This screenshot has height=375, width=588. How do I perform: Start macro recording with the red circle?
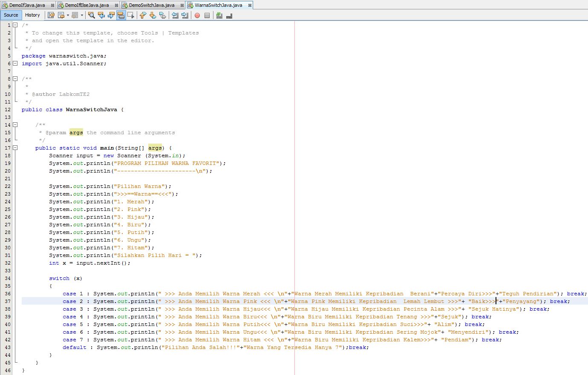click(197, 15)
